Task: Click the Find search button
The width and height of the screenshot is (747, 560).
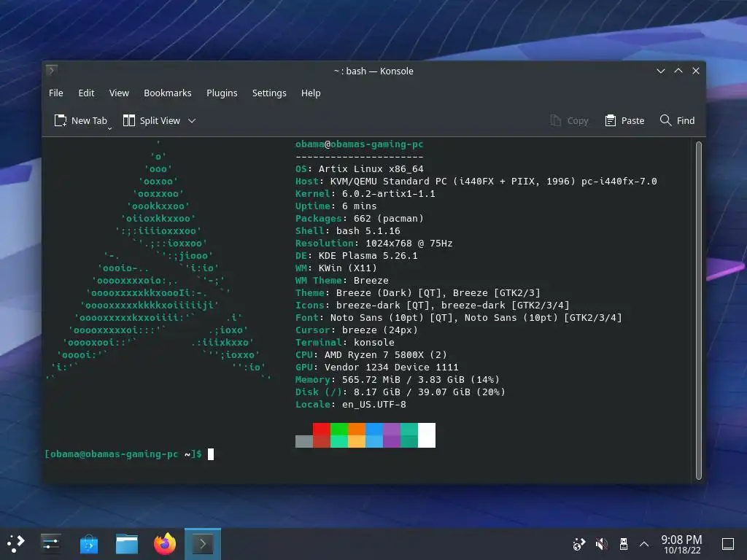Action: (678, 120)
